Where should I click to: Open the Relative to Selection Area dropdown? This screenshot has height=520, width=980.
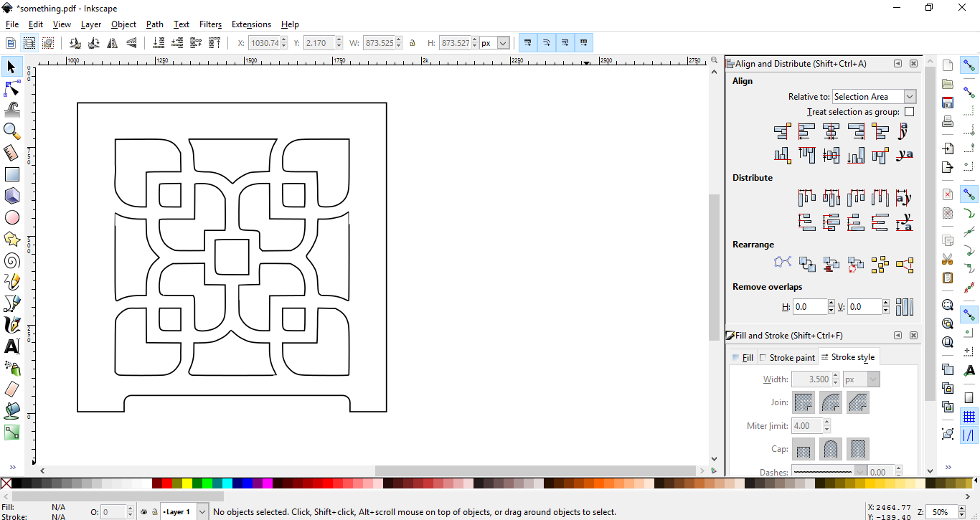[x=874, y=97]
